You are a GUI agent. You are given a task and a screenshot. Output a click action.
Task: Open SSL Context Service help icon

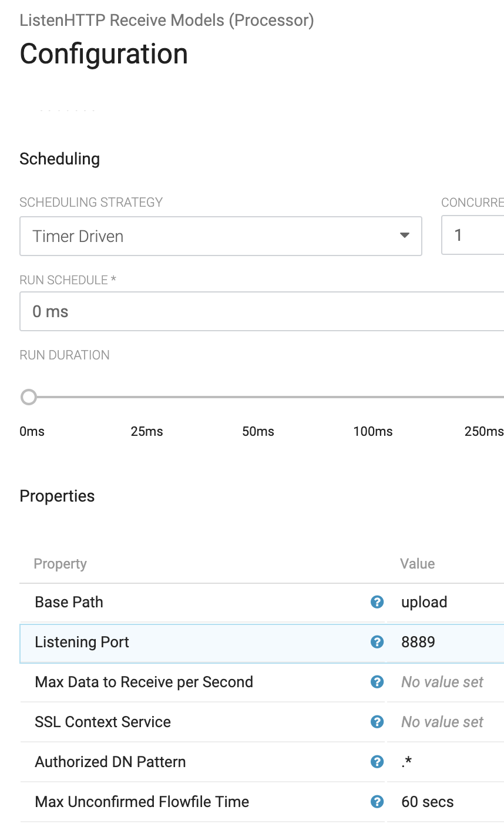tap(377, 722)
